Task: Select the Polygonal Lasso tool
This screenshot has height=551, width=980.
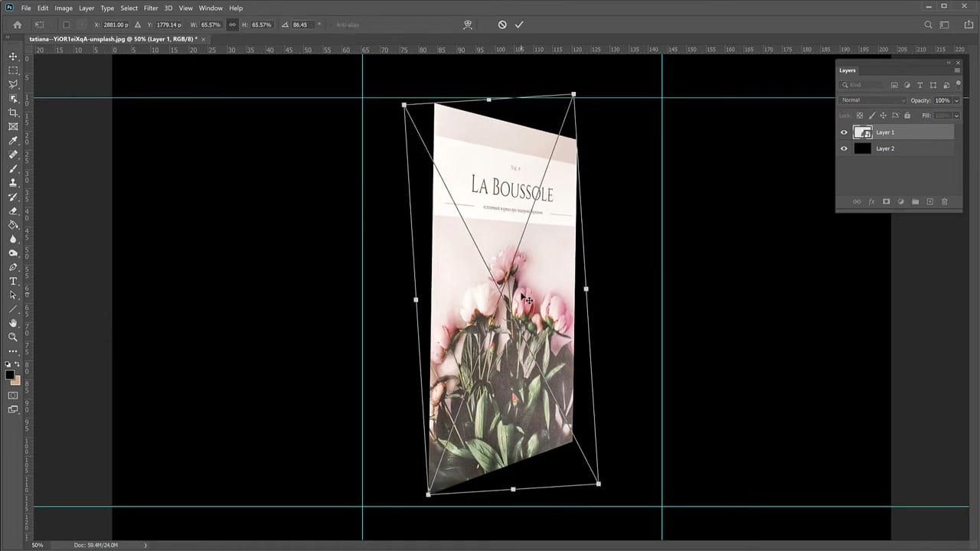Action: [x=13, y=84]
